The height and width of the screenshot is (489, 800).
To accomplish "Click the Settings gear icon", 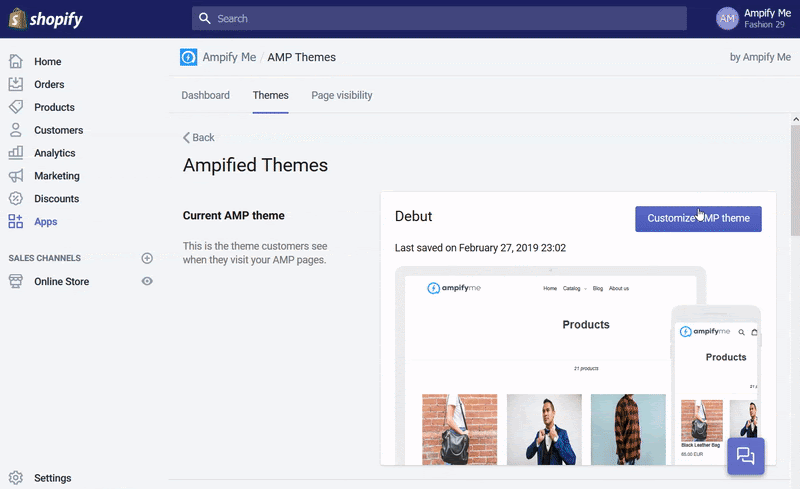I will click(16, 478).
